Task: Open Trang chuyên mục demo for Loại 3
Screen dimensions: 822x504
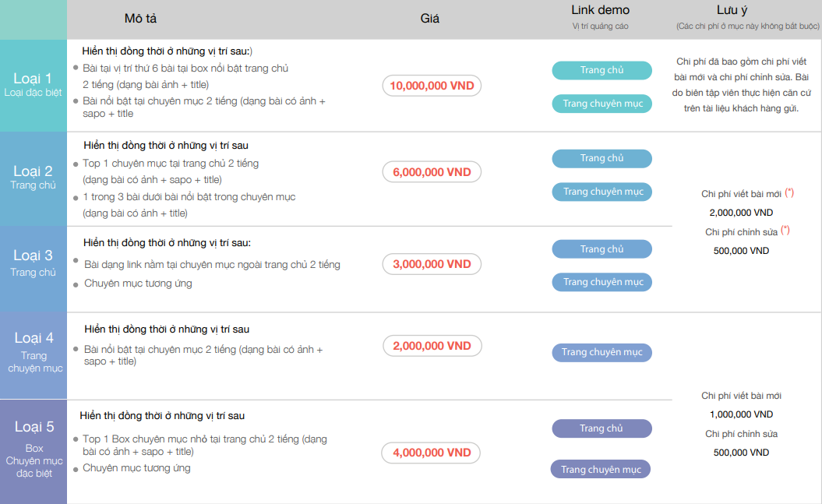Action: tap(602, 282)
